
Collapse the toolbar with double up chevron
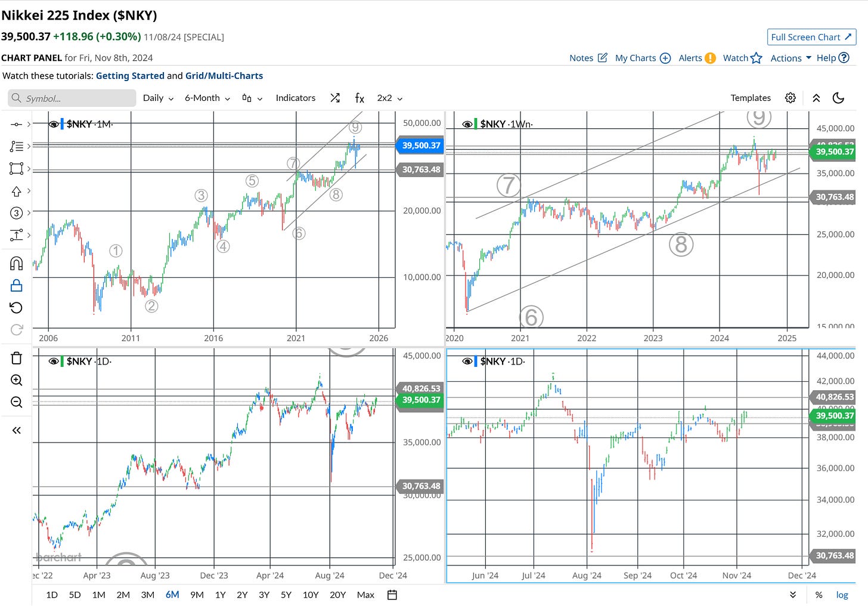point(816,98)
